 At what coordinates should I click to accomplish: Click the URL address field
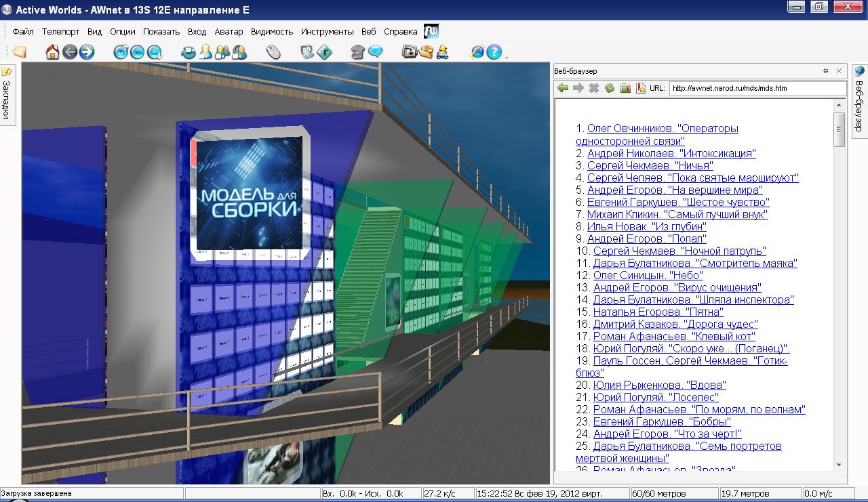pos(757,88)
